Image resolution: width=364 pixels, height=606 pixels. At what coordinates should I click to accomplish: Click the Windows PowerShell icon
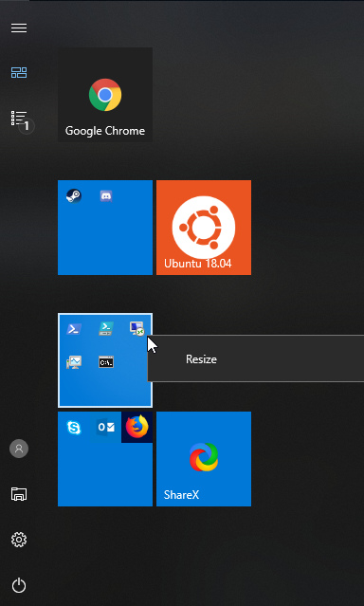click(73, 329)
